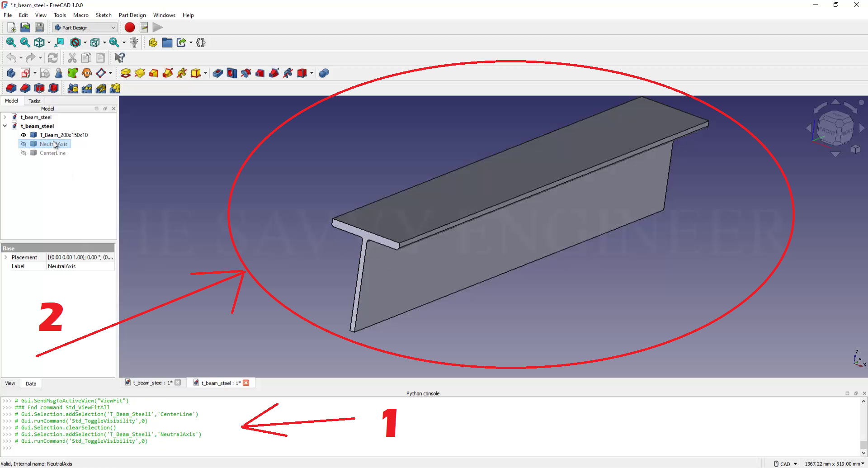Expand the first t_beam_steel document node
The width and height of the screenshot is (868, 468).
click(5, 117)
